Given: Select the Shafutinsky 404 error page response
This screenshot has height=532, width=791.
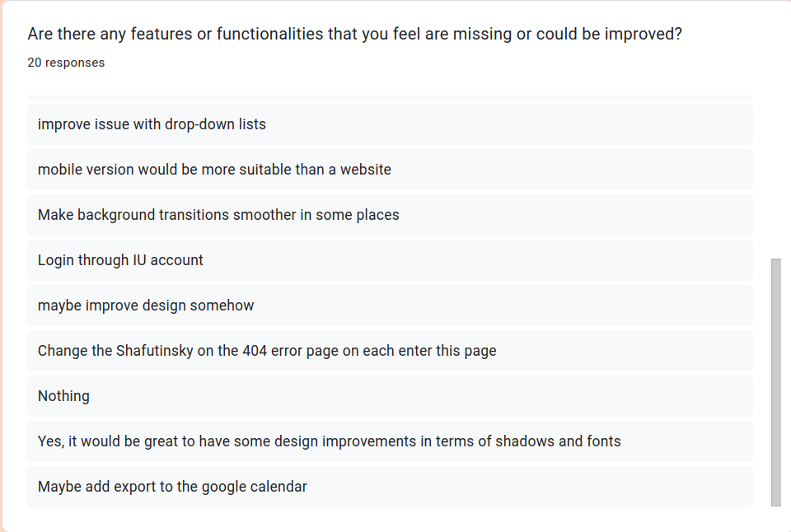Looking at the screenshot, I should pos(267,351).
